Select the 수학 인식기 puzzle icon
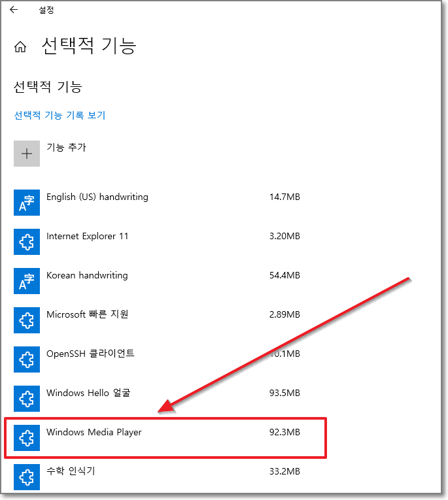The image size is (448, 500). (27, 477)
